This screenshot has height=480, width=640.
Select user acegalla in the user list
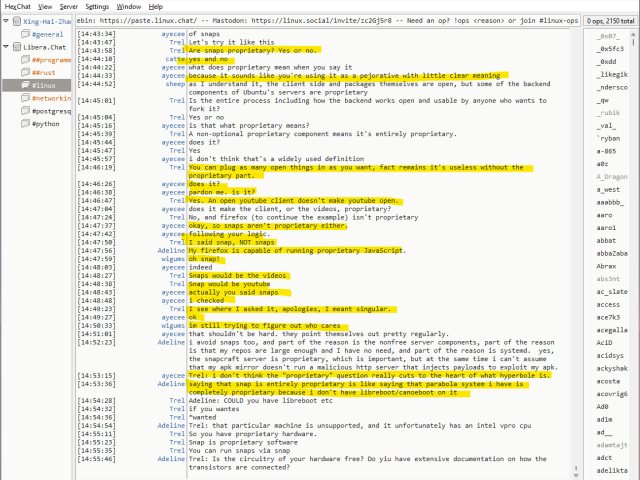coord(611,329)
